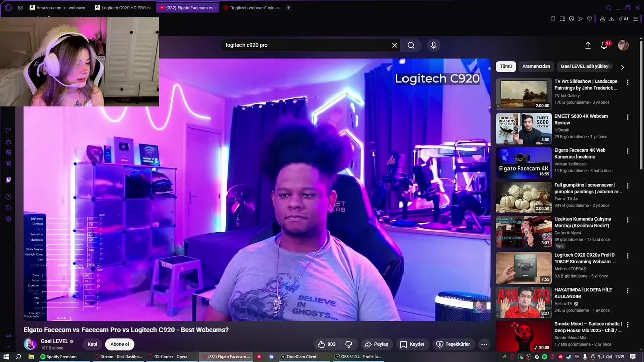Open browser downloads icon
The image size is (644, 362).
click(x=611, y=19)
